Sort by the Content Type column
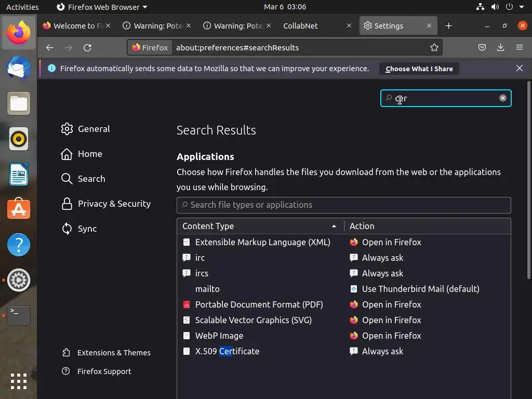Screen dimensions: 532x399 pos(260,226)
